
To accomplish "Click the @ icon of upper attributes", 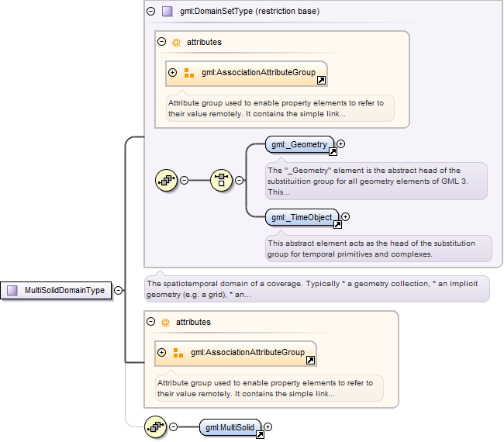I will point(176,42).
